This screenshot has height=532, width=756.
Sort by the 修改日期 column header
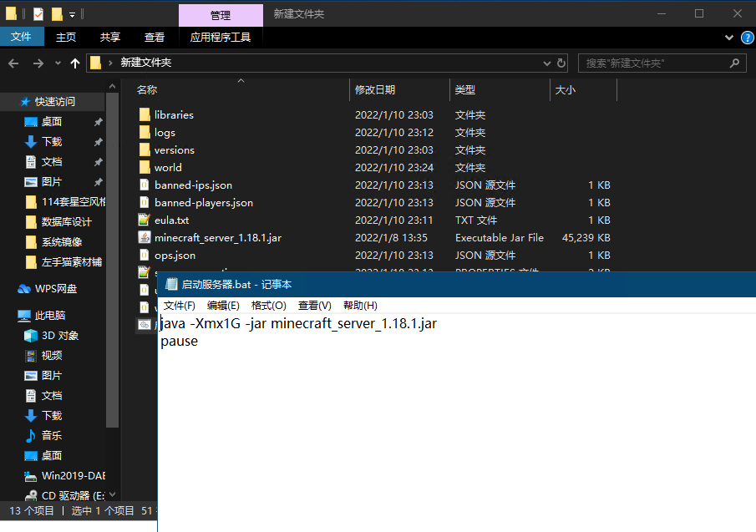[375, 89]
